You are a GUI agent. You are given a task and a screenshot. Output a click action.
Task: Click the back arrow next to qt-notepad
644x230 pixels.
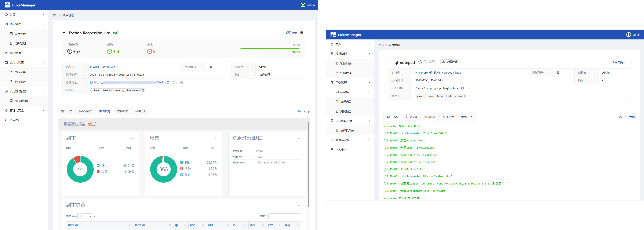[390, 62]
